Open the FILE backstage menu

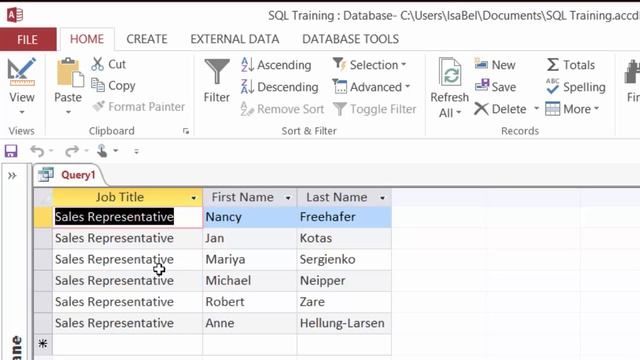point(28,40)
